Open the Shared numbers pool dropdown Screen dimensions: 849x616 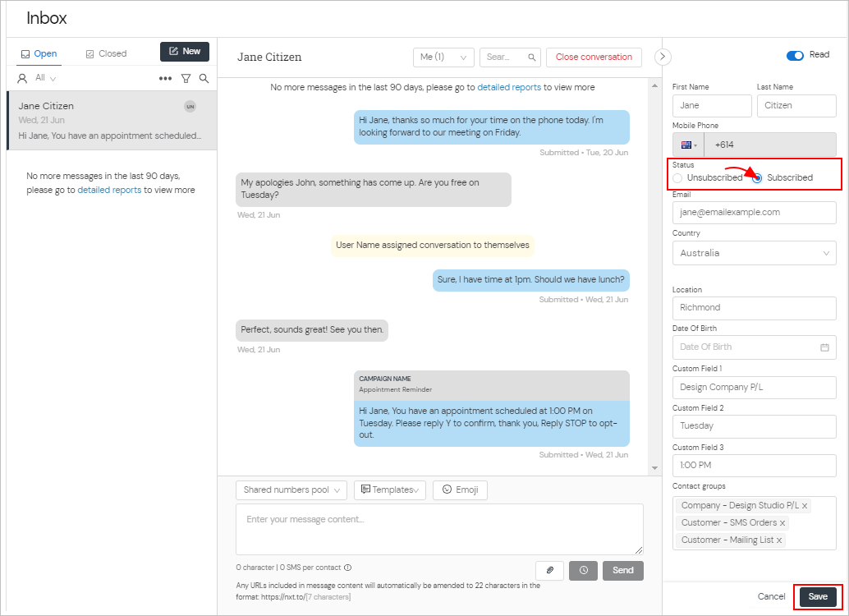tap(291, 490)
